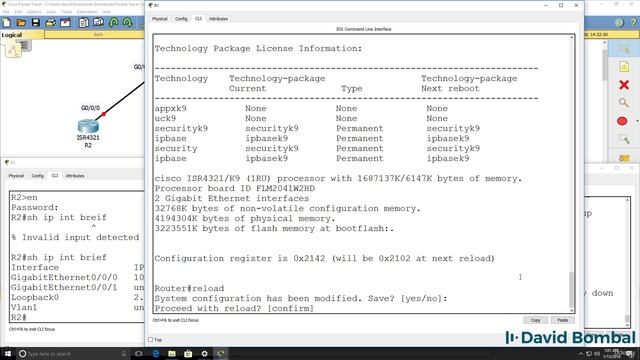
Task: Open Attributes tab in R2 window
Action: 75,176
